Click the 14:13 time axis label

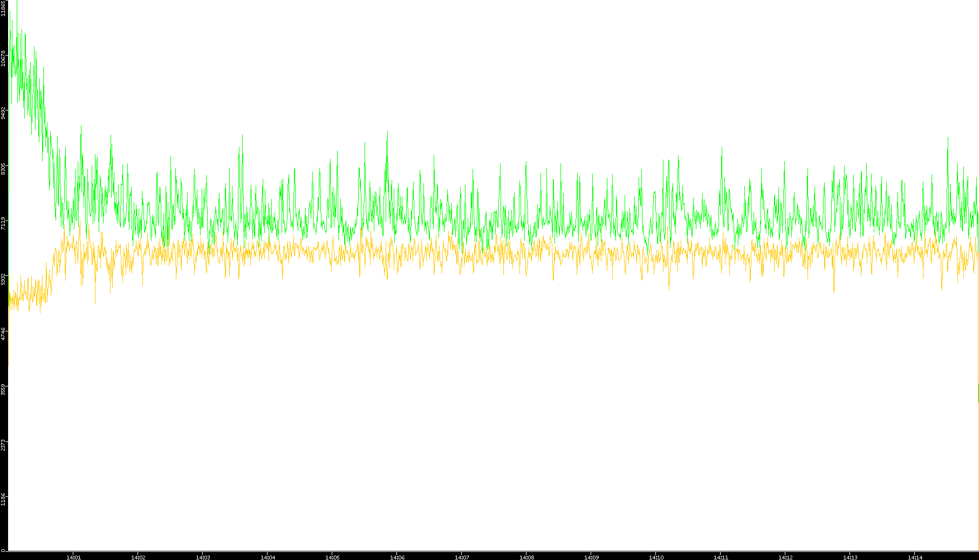point(850,557)
